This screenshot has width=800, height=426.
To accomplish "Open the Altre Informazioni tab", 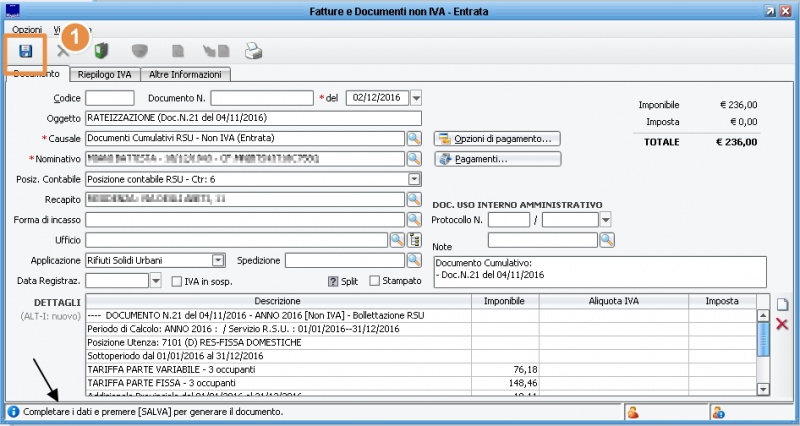I will (186, 74).
